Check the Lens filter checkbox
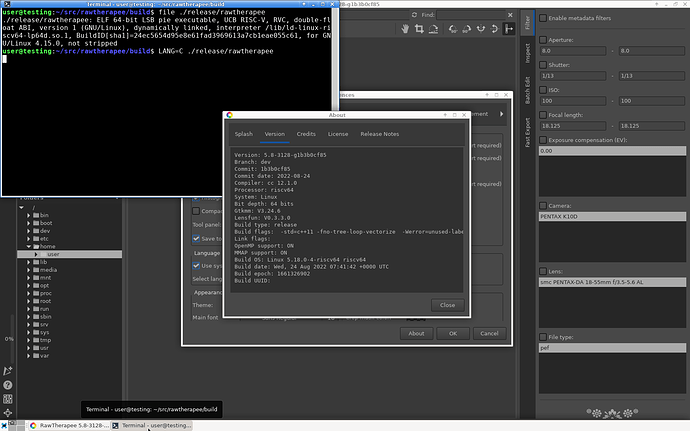Screen dimensions: 690x431 tap(543, 271)
